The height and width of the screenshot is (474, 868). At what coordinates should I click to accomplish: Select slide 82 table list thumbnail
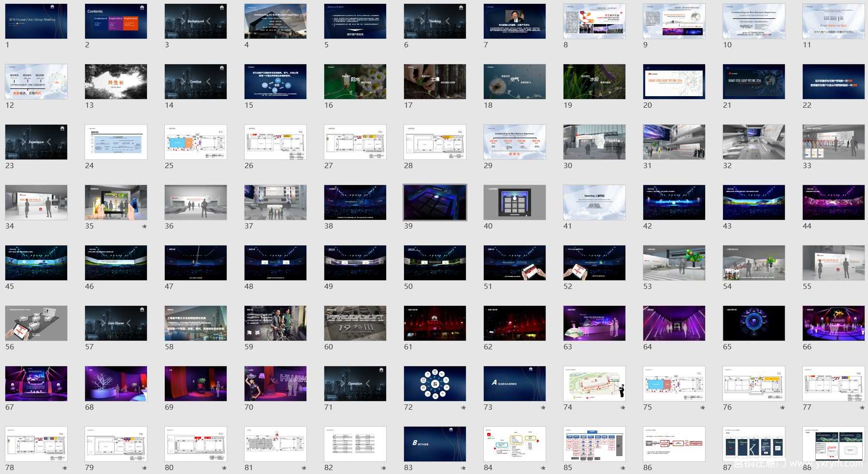click(355, 444)
